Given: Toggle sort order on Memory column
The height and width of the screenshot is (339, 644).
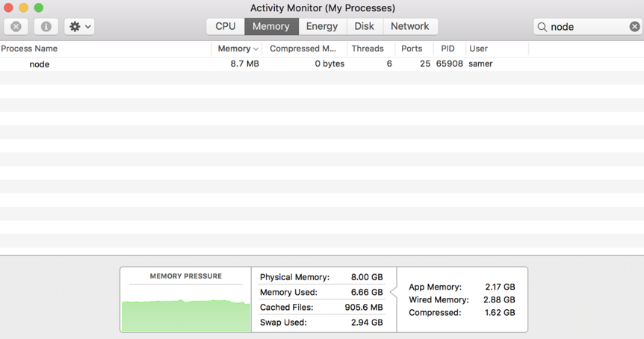Looking at the screenshot, I should click(x=237, y=49).
